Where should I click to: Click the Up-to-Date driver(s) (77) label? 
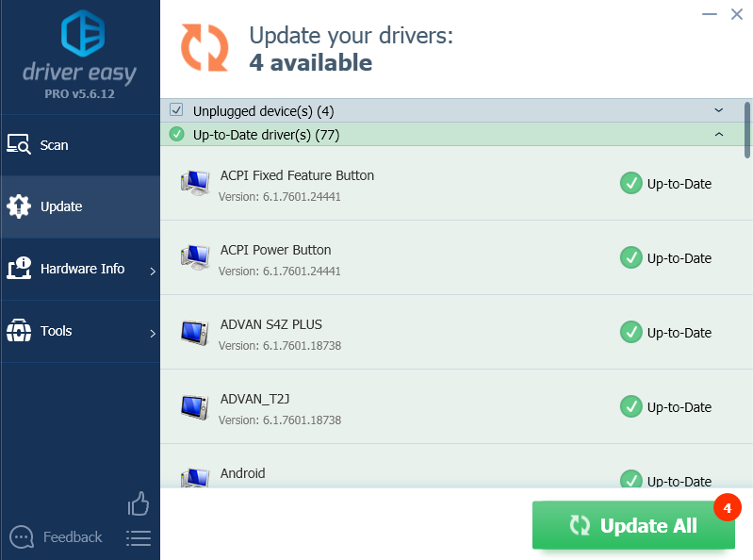[266, 135]
